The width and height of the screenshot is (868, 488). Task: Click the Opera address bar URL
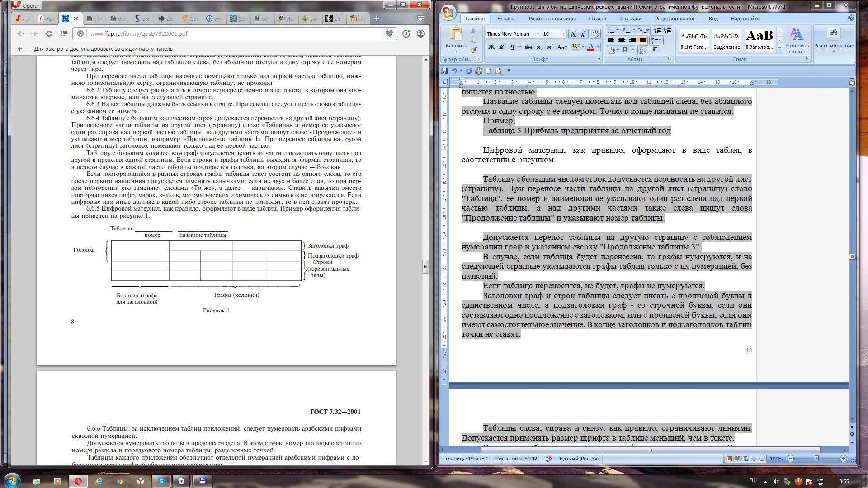(139, 33)
